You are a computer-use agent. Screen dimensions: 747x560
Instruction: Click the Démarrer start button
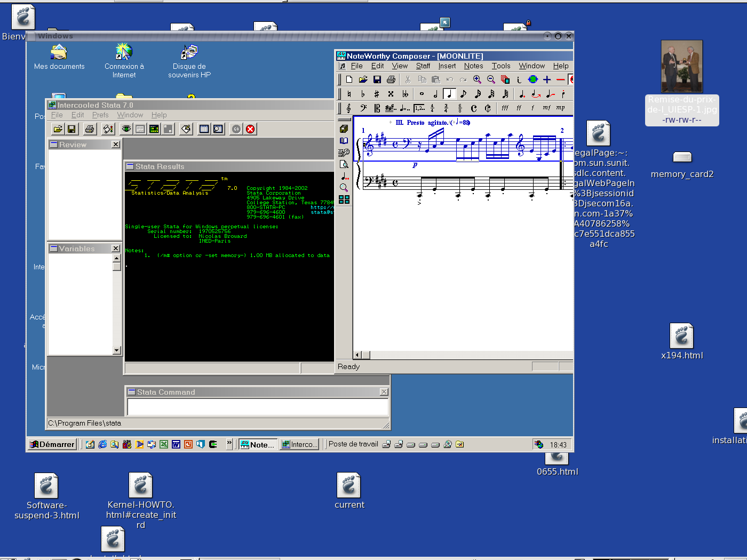click(x=52, y=444)
